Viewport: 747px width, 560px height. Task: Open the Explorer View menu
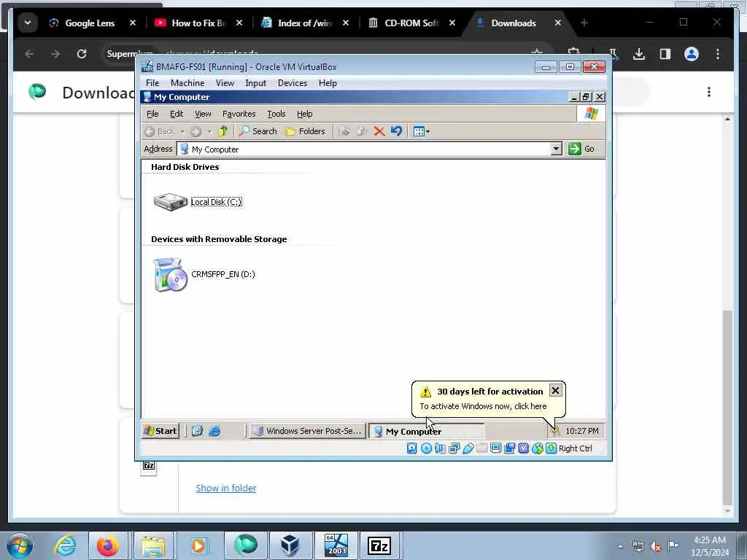(x=203, y=114)
